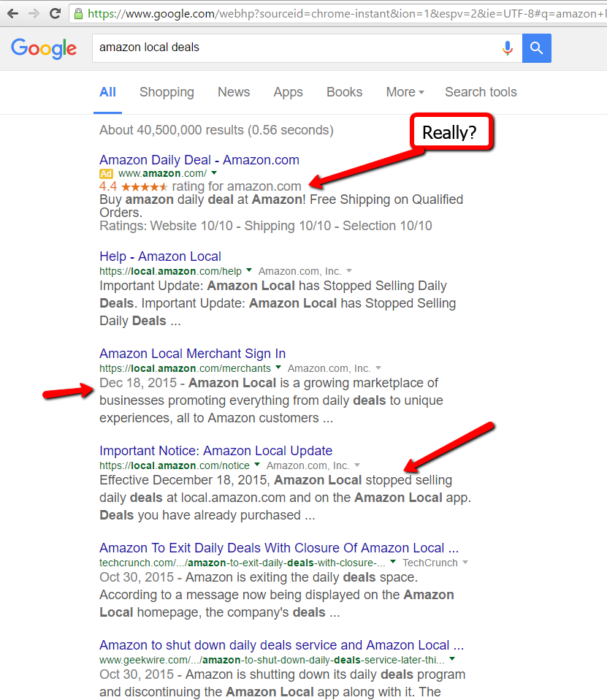
Task: Expand the gray arrow next to TechCrunch
Action: coord(465,563)
